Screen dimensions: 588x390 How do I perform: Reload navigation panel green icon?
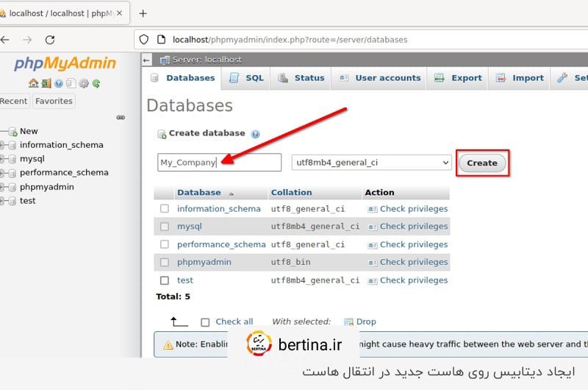click(x=96, y=83)
